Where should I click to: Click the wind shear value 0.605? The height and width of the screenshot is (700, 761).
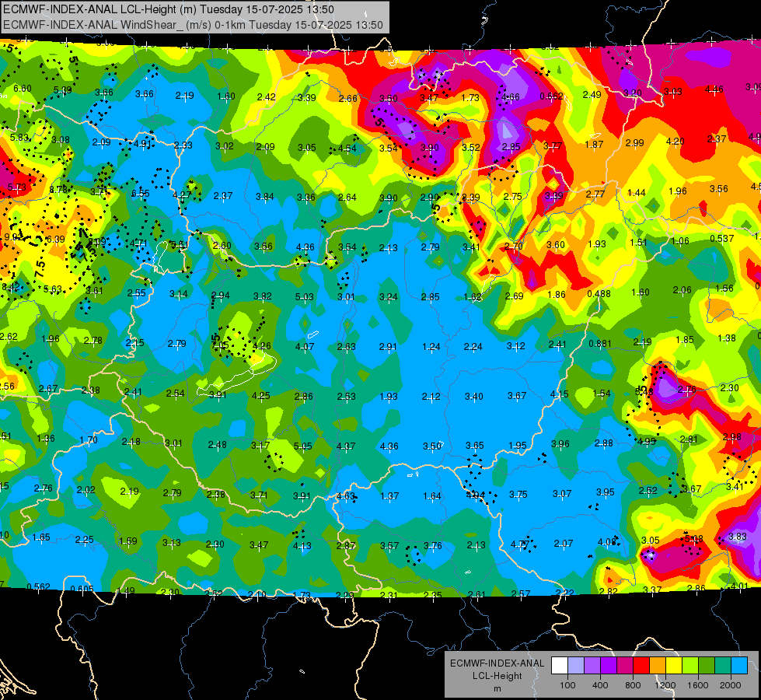tap(82, 590)
